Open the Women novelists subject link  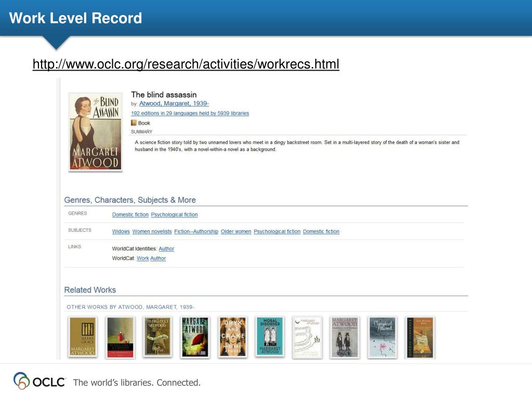[152, 231]
